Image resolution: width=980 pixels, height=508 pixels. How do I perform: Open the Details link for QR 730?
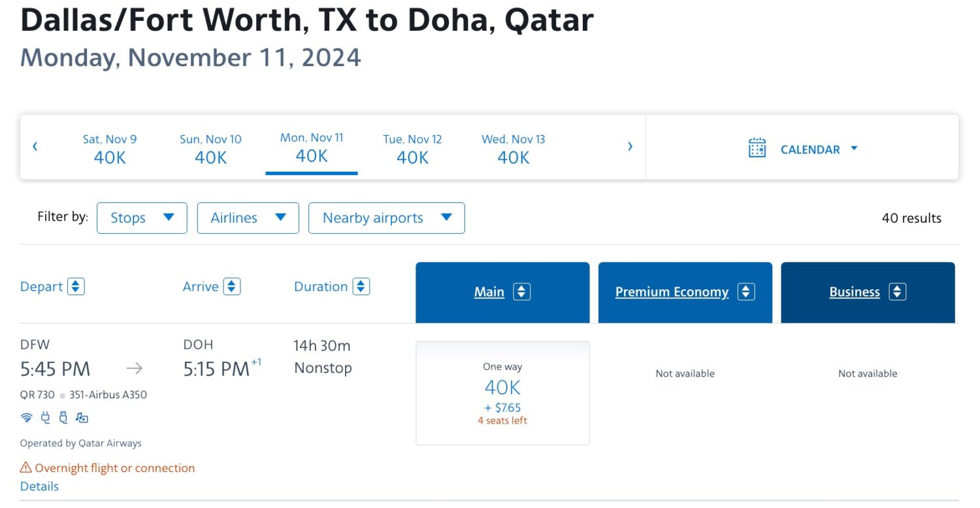39,486
